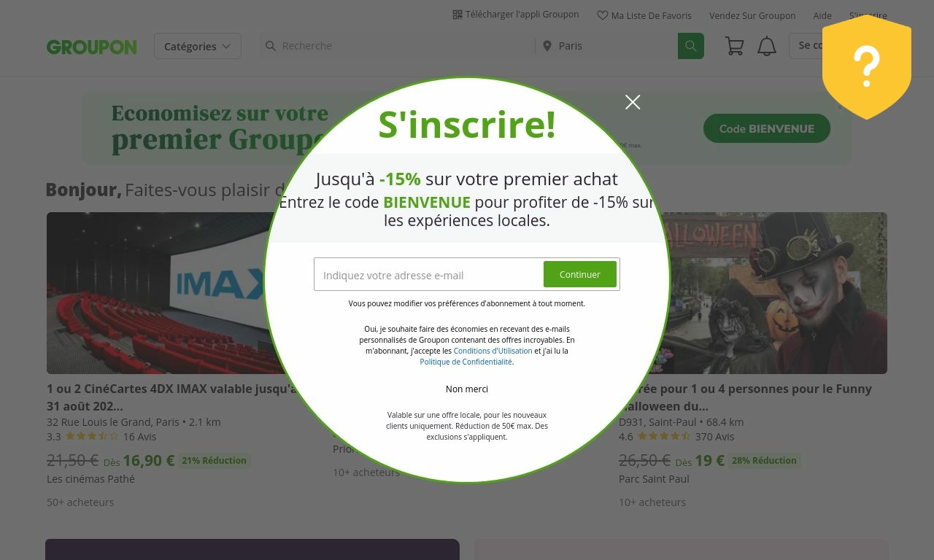Close the S'inscrire popup with the X
Viewport: 934px width, 560px height.
tap(633, 102)
